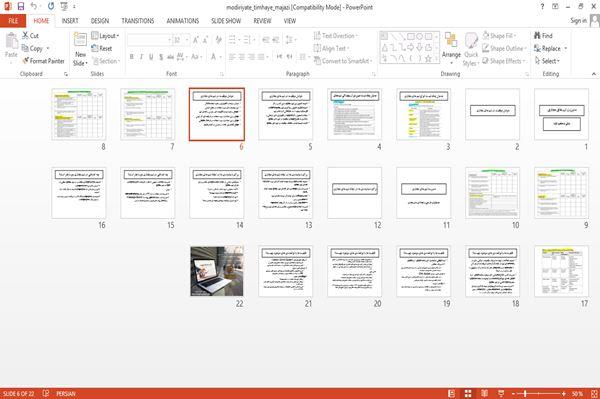
Task: Open the font name combo box
Action: pyautogui.click(x=149, y=40)
